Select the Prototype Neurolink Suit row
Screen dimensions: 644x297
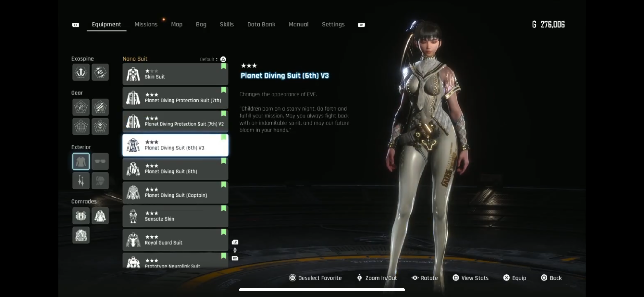coord(175,260)
